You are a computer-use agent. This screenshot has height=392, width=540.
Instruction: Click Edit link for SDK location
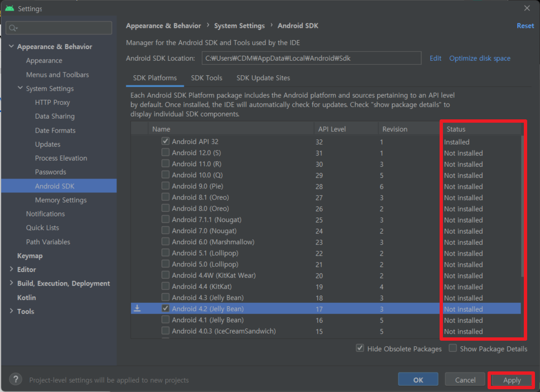click(435, 58)
